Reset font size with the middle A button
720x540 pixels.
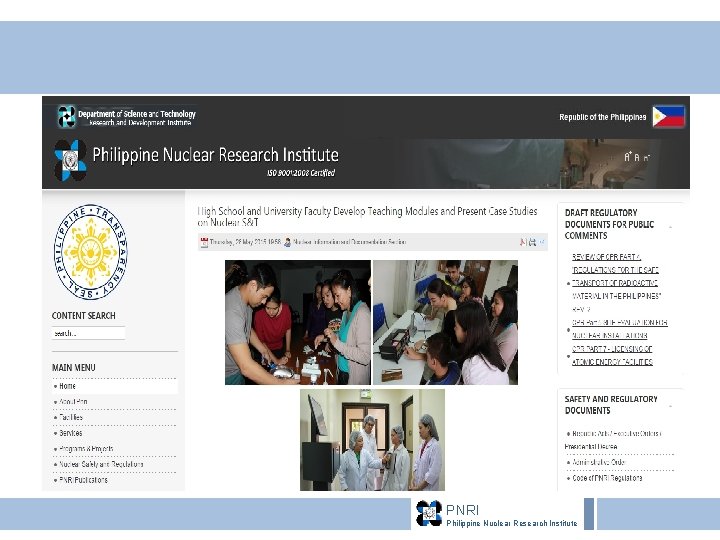click(x=637, y=157)
